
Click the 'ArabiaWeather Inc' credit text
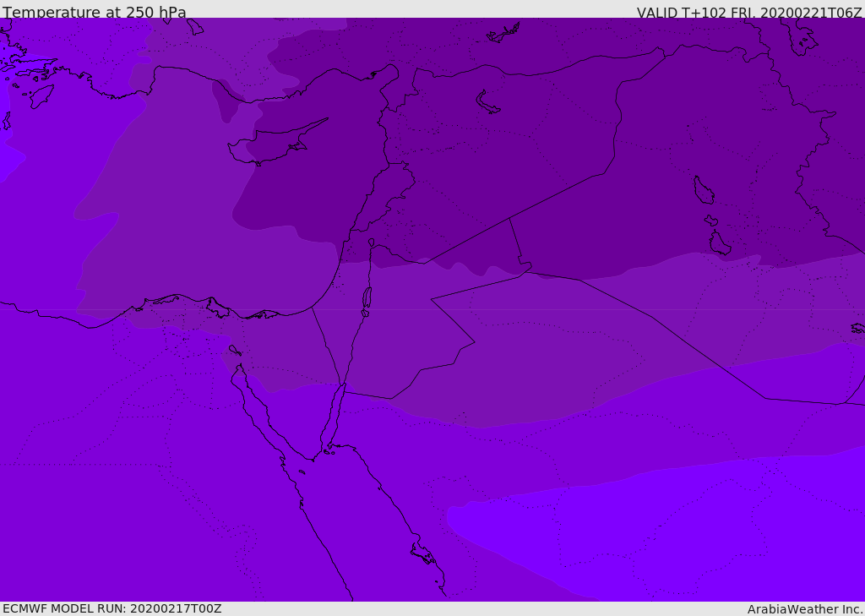[804, 609]
